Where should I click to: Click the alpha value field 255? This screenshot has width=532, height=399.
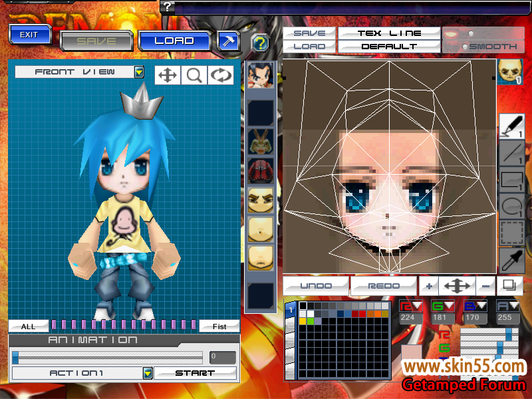coord(508,318)
